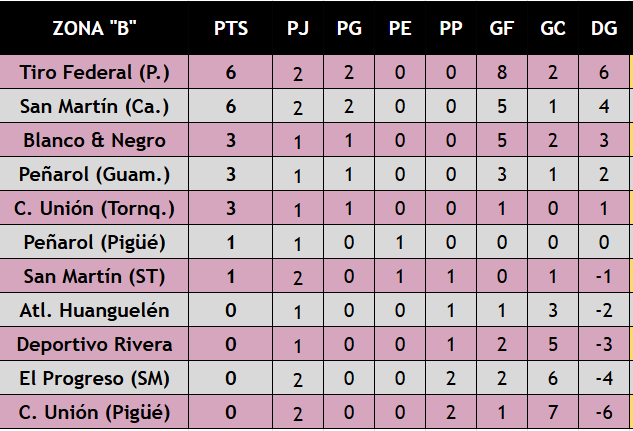
Task: Select the PTS column header
Action: pyautogui.click(x=231, y=28)
